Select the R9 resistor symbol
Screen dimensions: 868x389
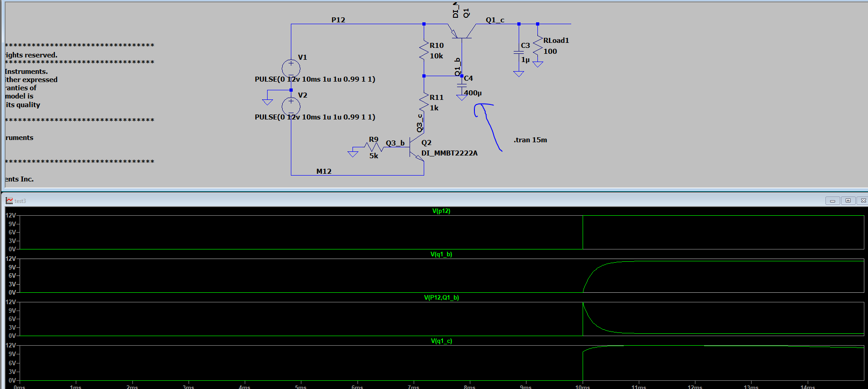tap(374, 147)
